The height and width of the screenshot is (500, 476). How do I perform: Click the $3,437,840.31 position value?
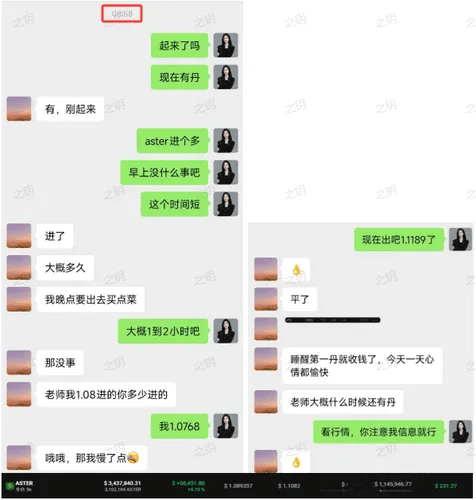pyautogui.click(x=122, y=483)
